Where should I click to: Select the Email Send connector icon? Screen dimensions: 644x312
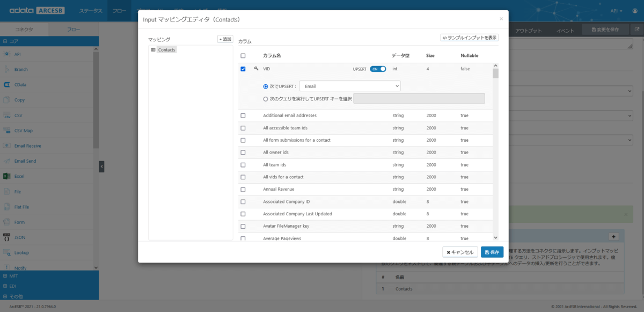tap(7, 161)
